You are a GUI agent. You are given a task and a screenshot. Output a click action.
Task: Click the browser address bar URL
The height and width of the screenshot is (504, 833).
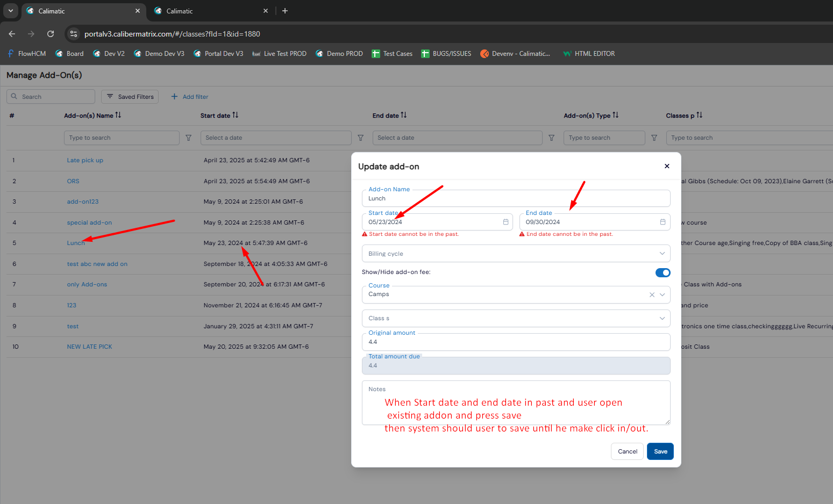(x=172, y=34)
